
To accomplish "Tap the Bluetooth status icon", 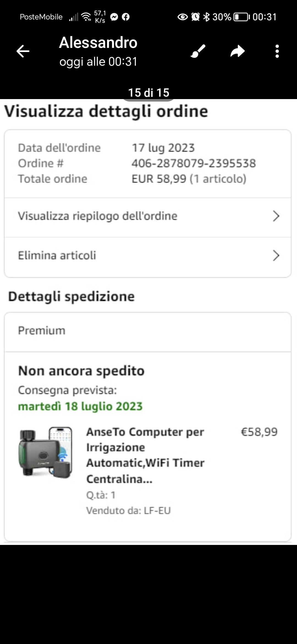I will [206, 17].
